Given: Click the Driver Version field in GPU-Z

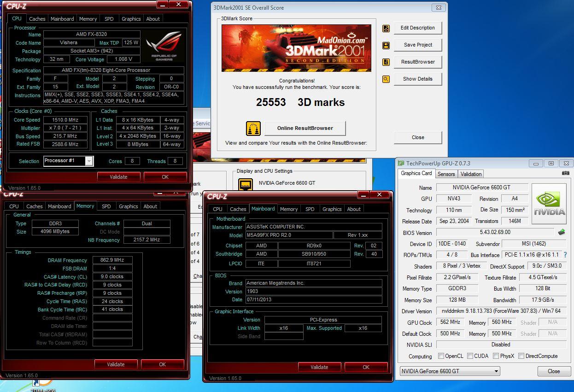Looking at the screenshot, I should point(501,311).
